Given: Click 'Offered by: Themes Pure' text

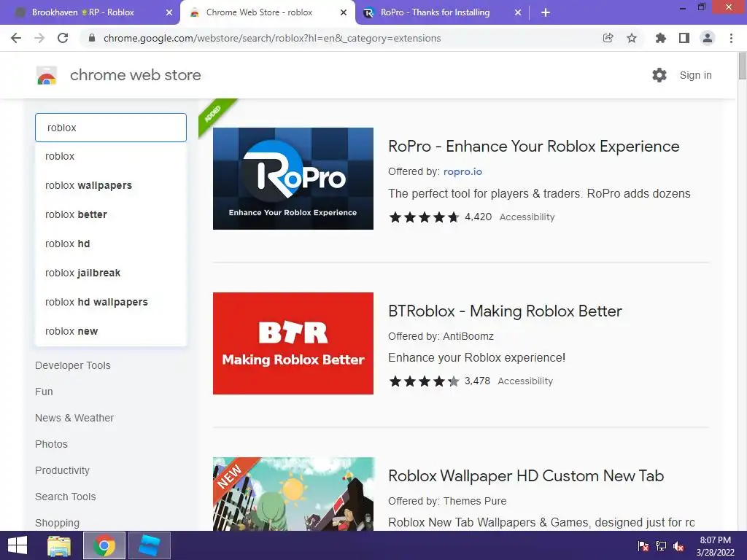Looking at the screenshot, I should (x=447, y=501).
